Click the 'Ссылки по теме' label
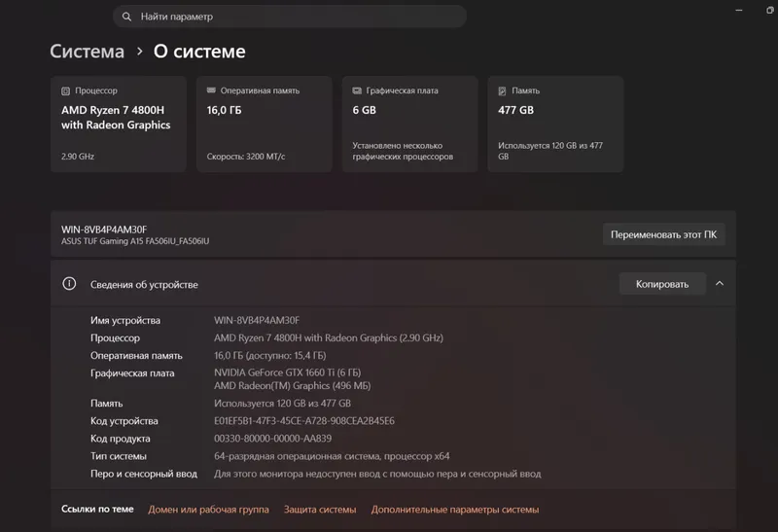Image resolution: width=778 pixels, height=532 pixels. (x=97, y=510)
